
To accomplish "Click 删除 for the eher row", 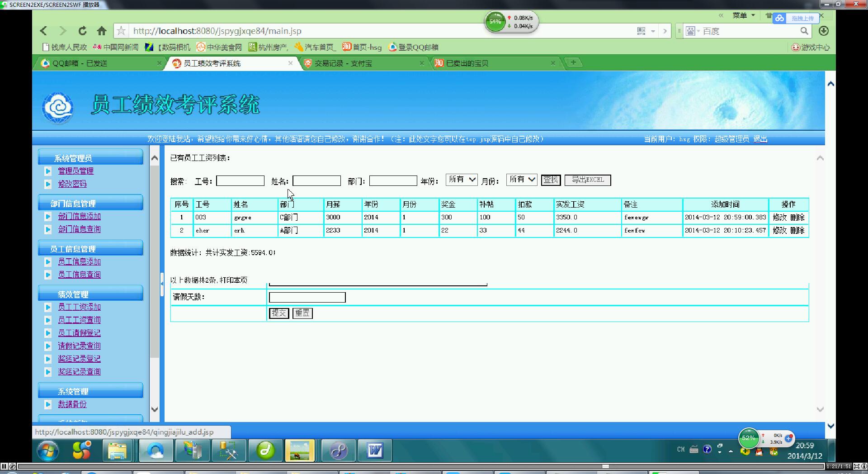I will pos(797,231).
